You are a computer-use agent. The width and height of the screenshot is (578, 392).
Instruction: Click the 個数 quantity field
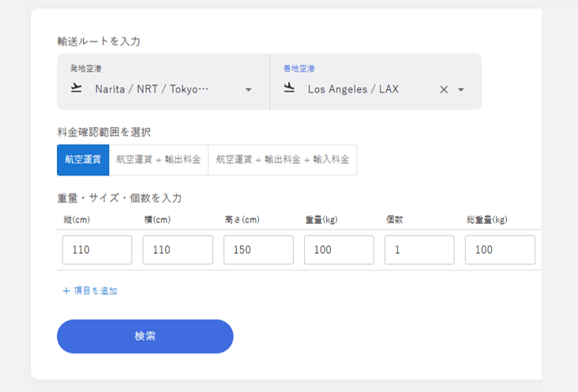419,250
